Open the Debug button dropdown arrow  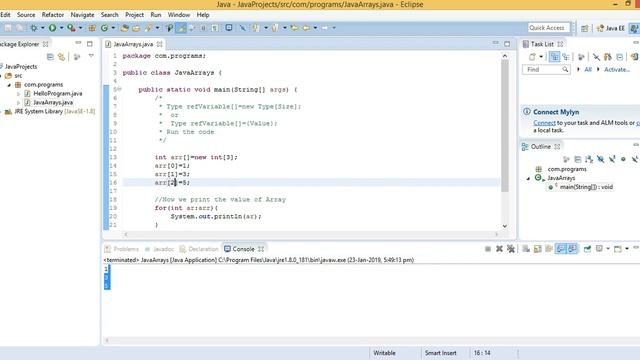tap(42, 28)
